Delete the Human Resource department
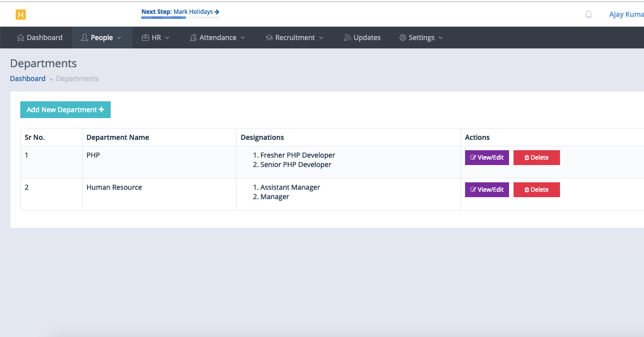Viewport: 644px width, 337px height. coord(536,190)
